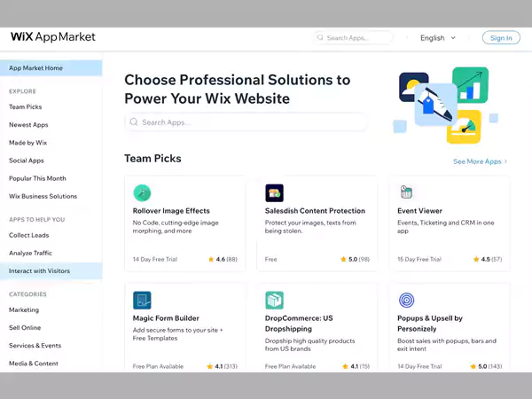Click '15 Day Free Trial' on Event Viewer
This screenshot has height=399, width=532.
[x=419, y=259]
